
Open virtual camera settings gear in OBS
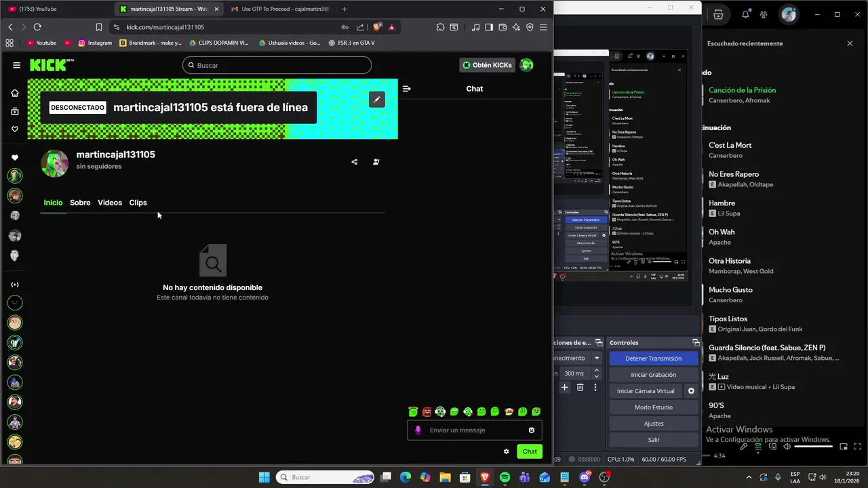point(691,391)
